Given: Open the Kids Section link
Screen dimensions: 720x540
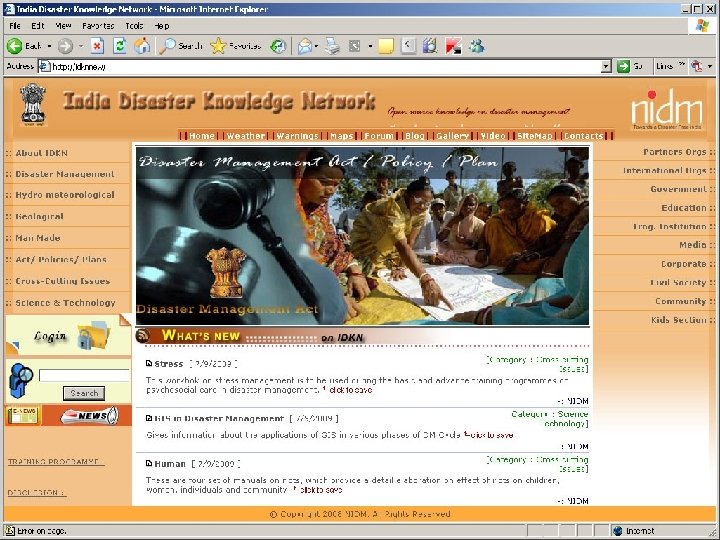Looking at the screenshot, I should pyautogui.click(x=679, y=320).
